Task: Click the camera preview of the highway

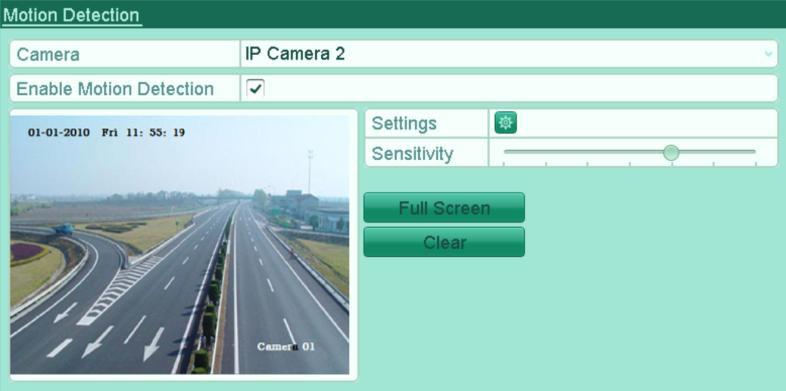Action: (179, 245)
